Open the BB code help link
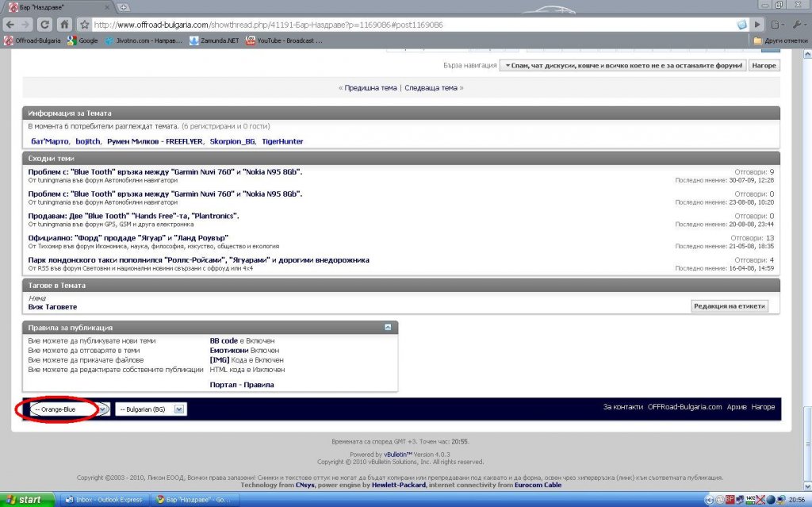This screenshot has width=812, height=507. point(224,340)
